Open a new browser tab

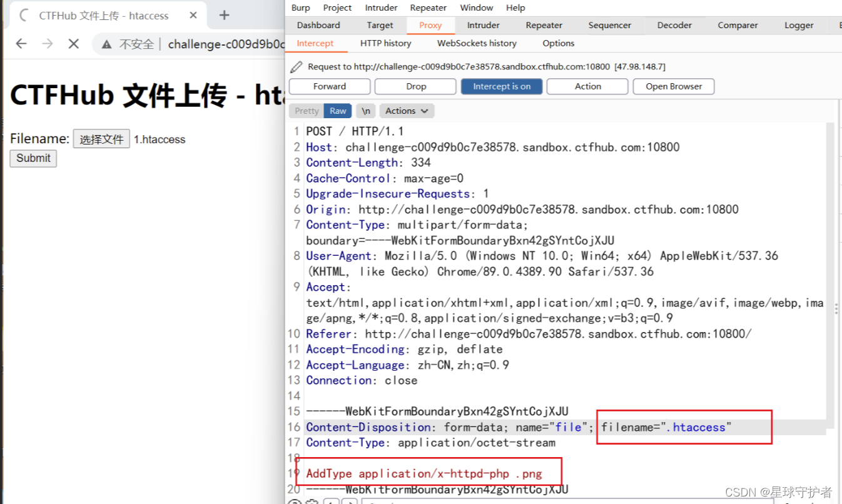(x=225, y=16)
